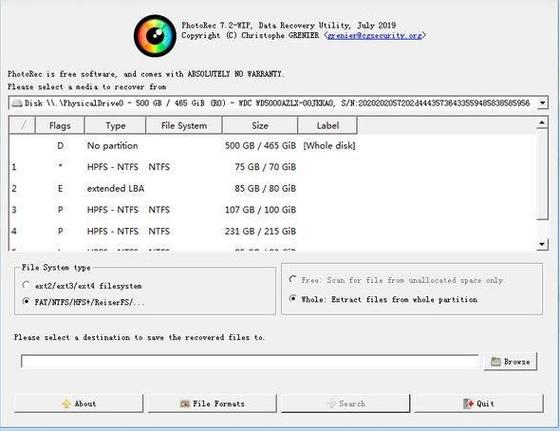Click the destination path input field
Viewport: 560px width, 431px height.
click(250, 361)
